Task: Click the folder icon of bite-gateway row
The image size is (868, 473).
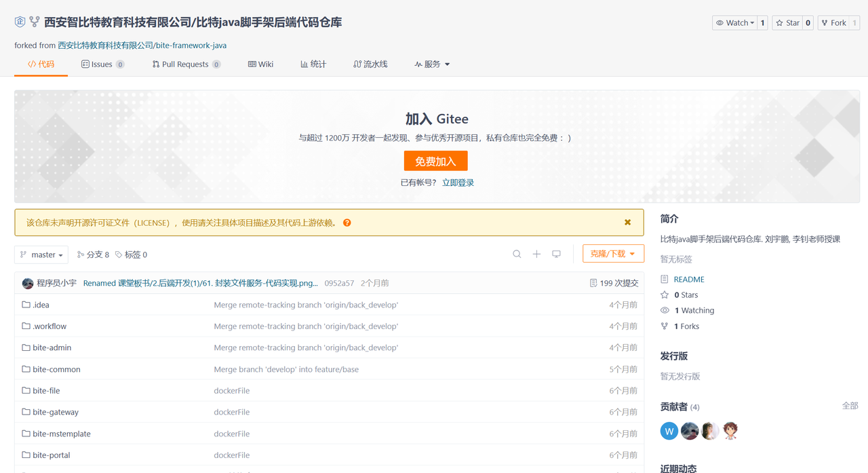Action: coord(26,412)
